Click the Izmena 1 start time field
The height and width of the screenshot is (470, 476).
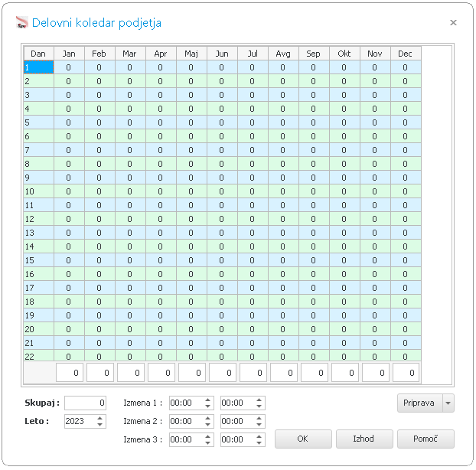[187, 403]
